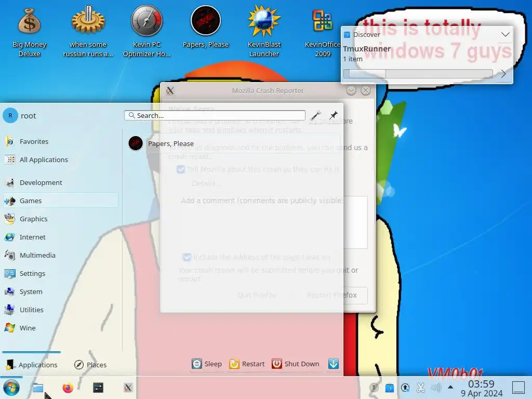Collapse the Discover notification chevron
Screen dimensions: 532x399
[x=505, y=34]
